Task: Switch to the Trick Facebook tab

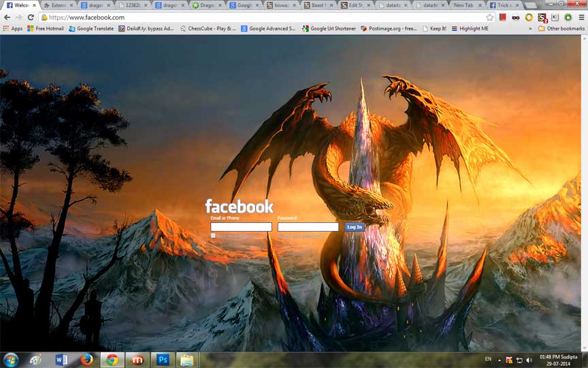Action: coord(505,5)
